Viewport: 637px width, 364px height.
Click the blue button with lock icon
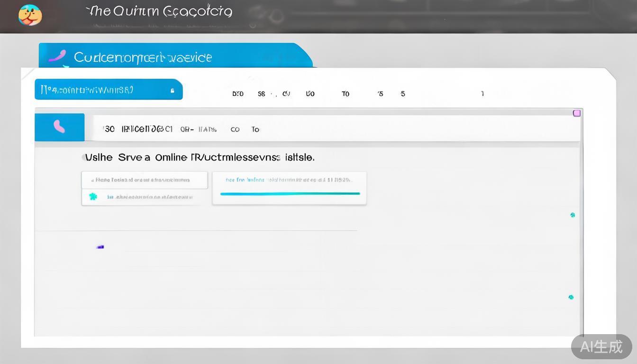109,90
